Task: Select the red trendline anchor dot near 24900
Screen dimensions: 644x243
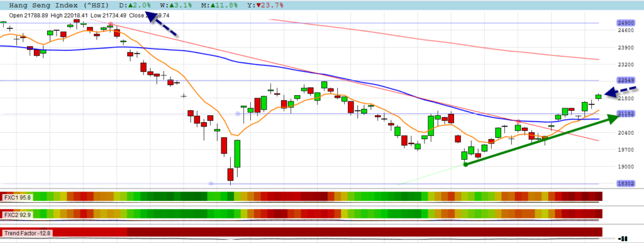Action: click(x=110, y=24)
